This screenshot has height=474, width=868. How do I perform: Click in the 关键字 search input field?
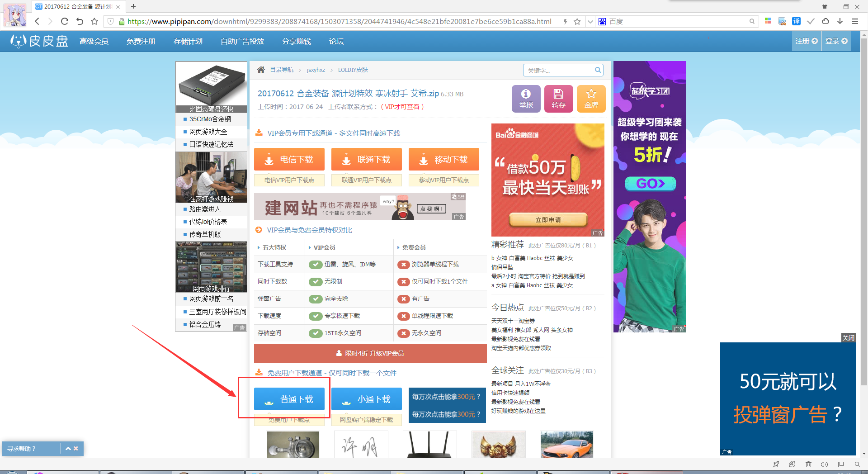pos(560,70)
